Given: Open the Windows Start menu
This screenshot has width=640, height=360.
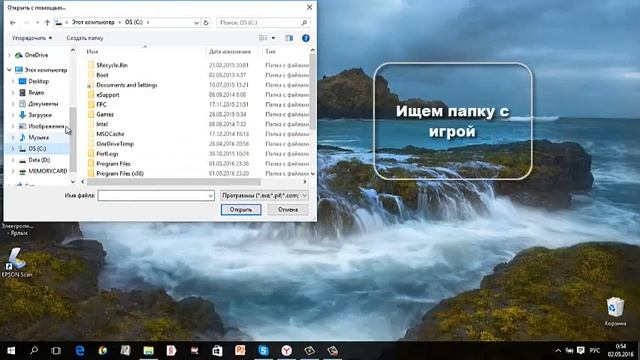Looking at the screenshot, I should click(11, 350).
